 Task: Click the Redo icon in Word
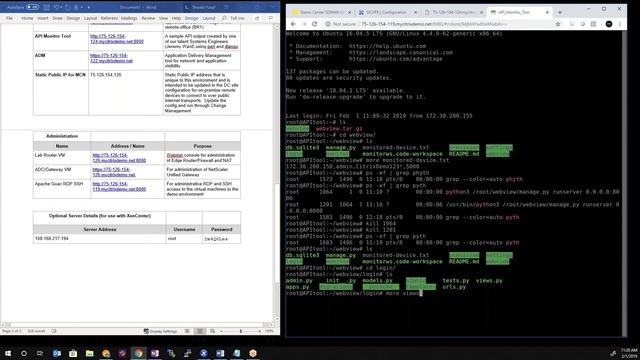[68, 7]
